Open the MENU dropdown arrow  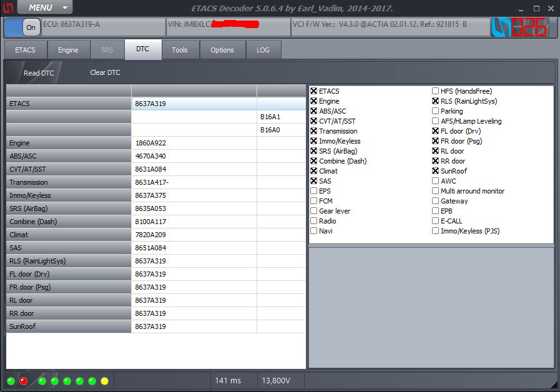pyautogui.click(x=65, y=7)
